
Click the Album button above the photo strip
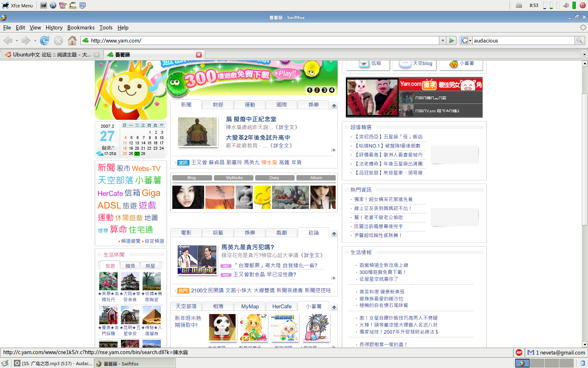pyautogui.click(x=316, y=178)
